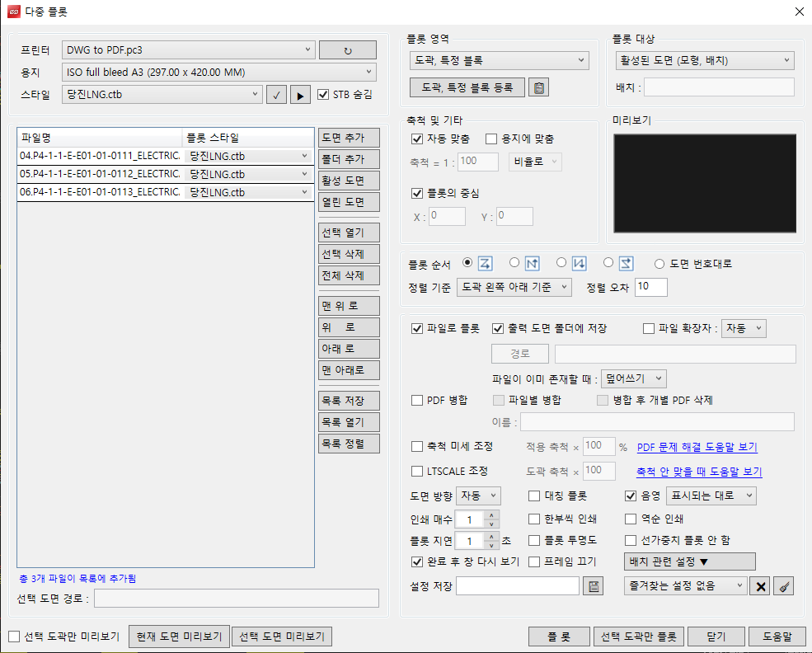Enable the PDF 병합 checkbox
Image resolution: width=812 pixels, height=653 pixels.
[x=417, y=401]
